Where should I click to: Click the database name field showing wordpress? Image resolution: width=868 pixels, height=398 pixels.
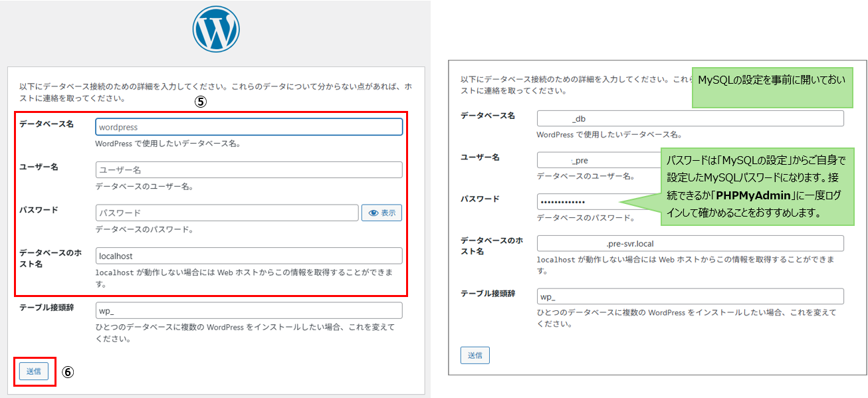point(249,127)
